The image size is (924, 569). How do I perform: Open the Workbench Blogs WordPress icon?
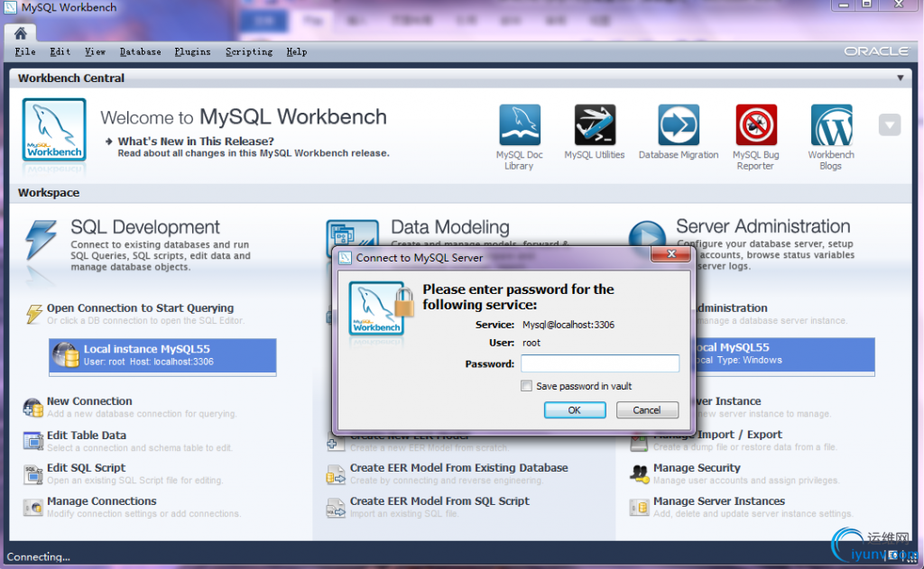pyautogui.click(x=831, y=124)
